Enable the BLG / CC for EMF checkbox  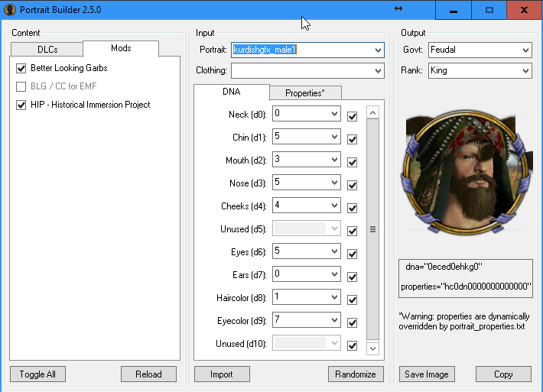tap(21, 86)
